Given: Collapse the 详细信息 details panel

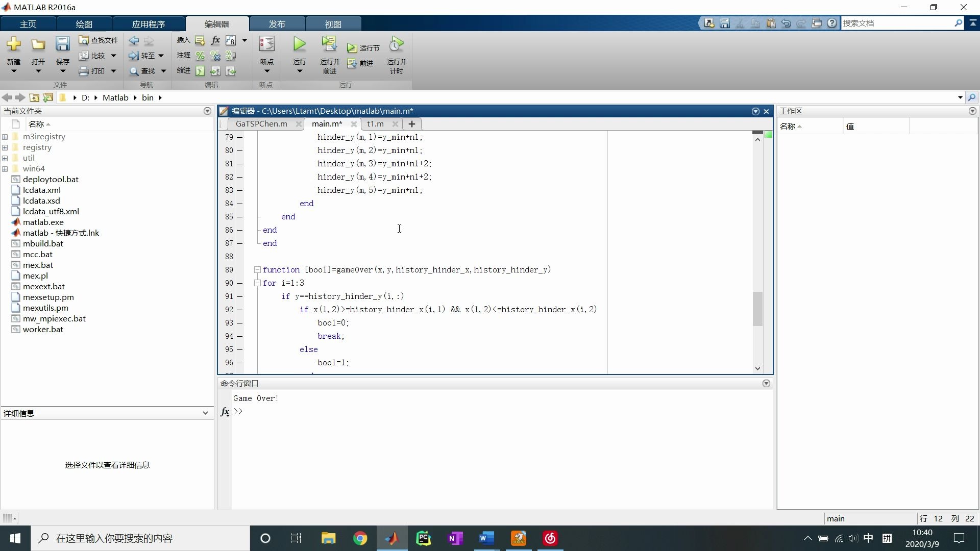Looking at the screenshot, I should (205, 413).
